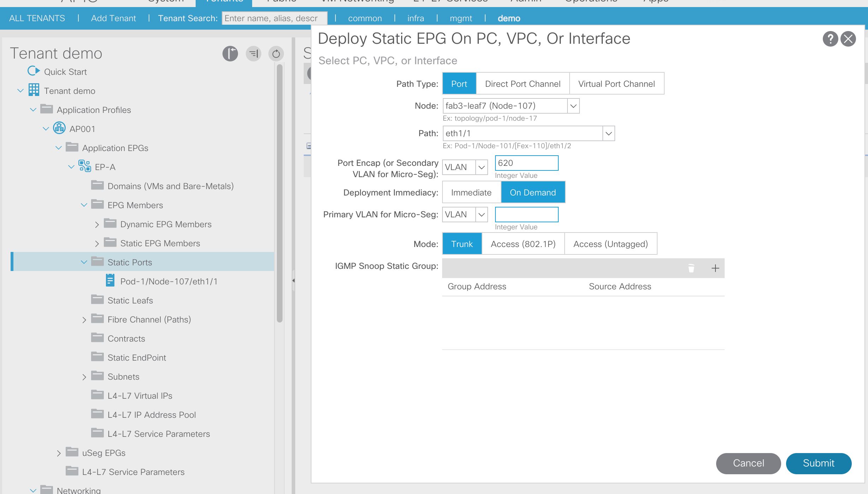Open the infra tenant tab
Screen dimensions: 868x494
pyautogui.click(x=416, y=18)
